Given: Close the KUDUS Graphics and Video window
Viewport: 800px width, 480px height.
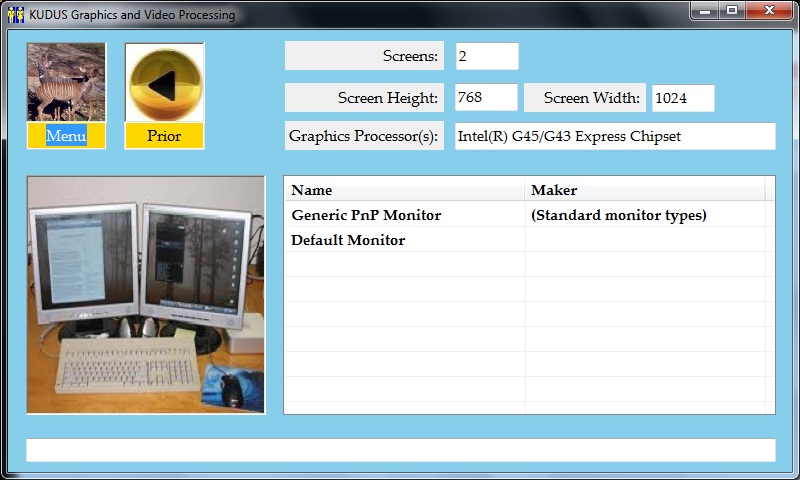Looking at the screenshot, I should [768, 11].
